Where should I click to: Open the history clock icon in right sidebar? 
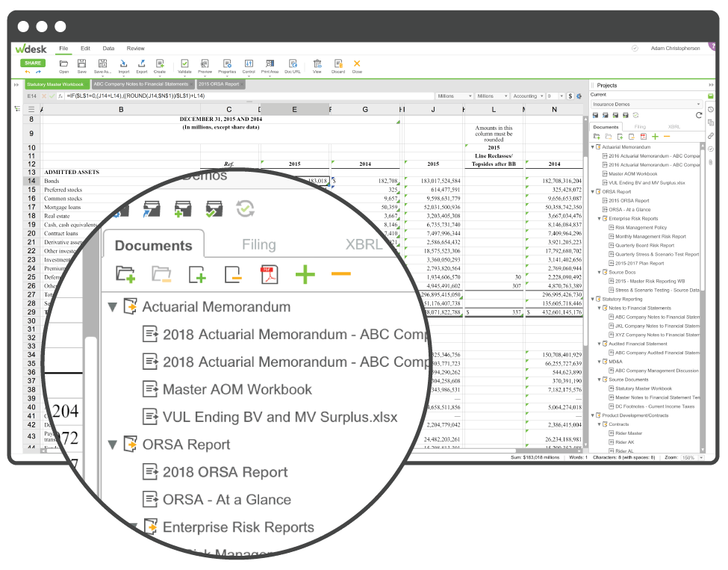tap(710, 110)
